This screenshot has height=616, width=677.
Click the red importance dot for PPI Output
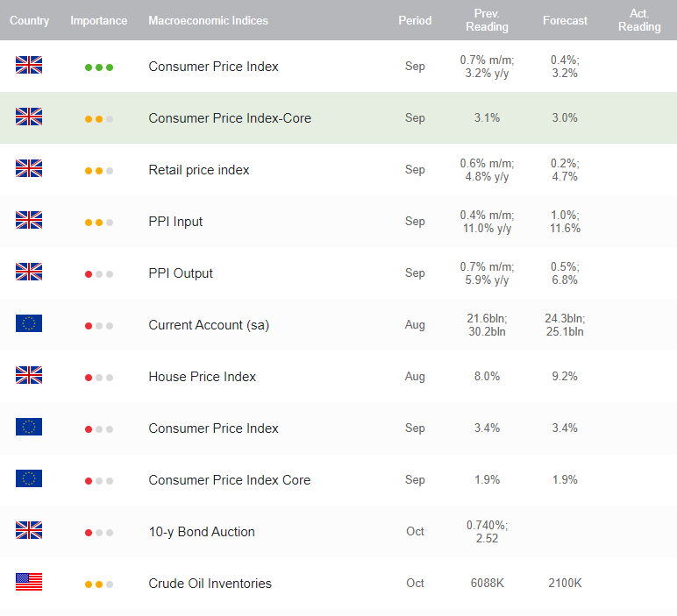tap(89, 274)
